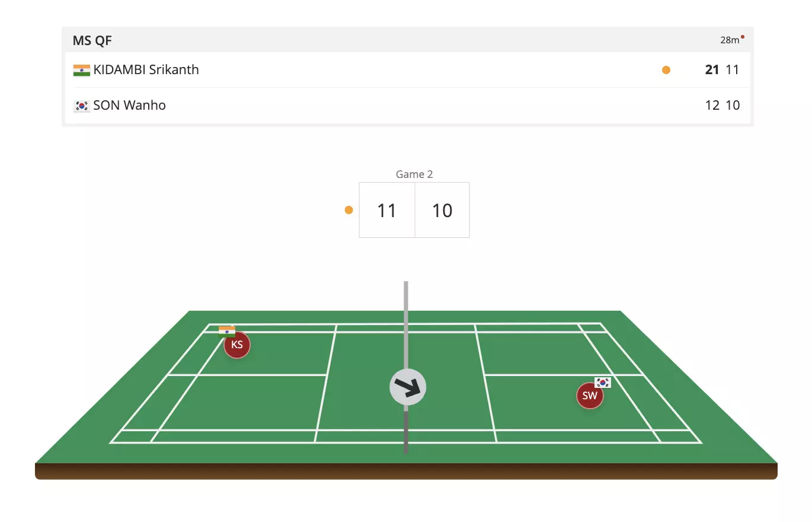
Task: Click the black arrow icon at the net
Action: coord(408,387)
